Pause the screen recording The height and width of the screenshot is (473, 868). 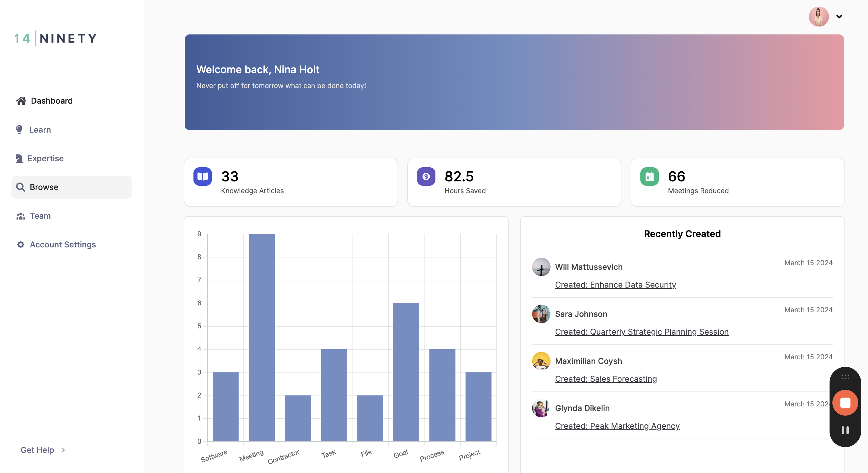click(845, 430)
